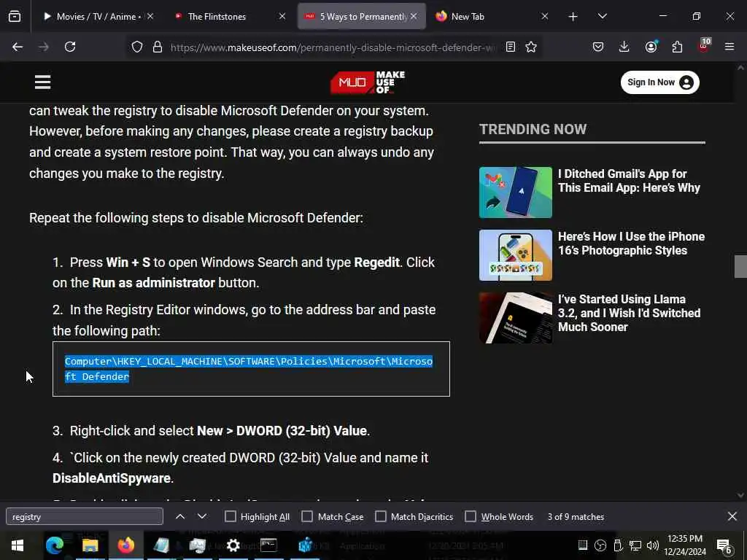The image size is (747, 560).
Task: Click the 3 of 9 matches text
Action: (576, 517)
